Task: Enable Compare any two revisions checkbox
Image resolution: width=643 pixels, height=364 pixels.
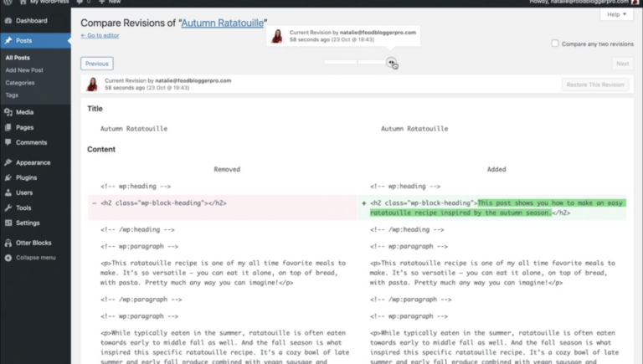Action: (555, 44)
